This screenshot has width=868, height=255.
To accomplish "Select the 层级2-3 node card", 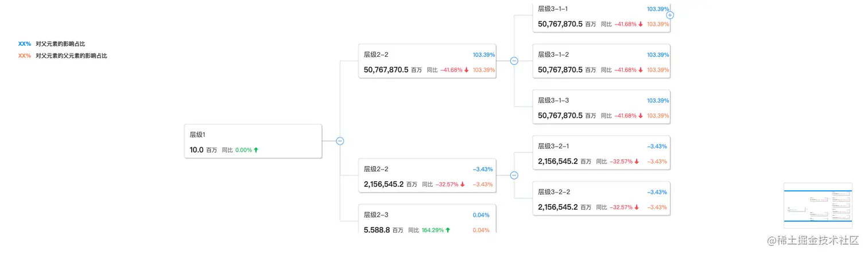I will (x=427, y=219).
